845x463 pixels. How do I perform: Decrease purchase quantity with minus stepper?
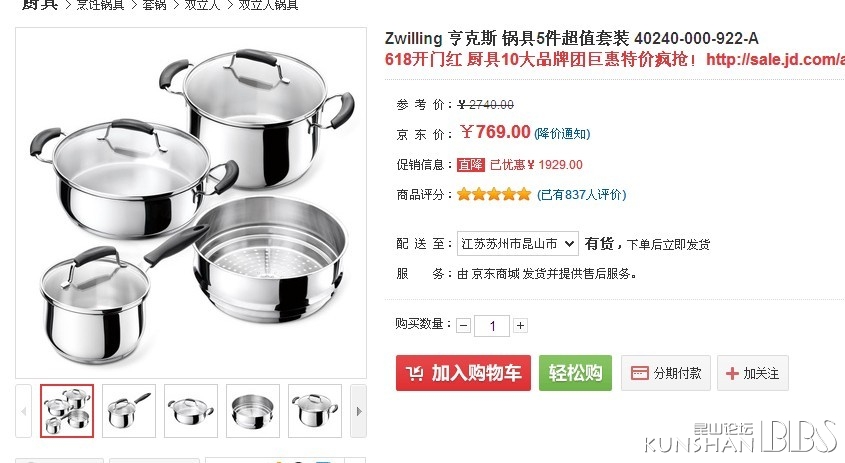463,326
